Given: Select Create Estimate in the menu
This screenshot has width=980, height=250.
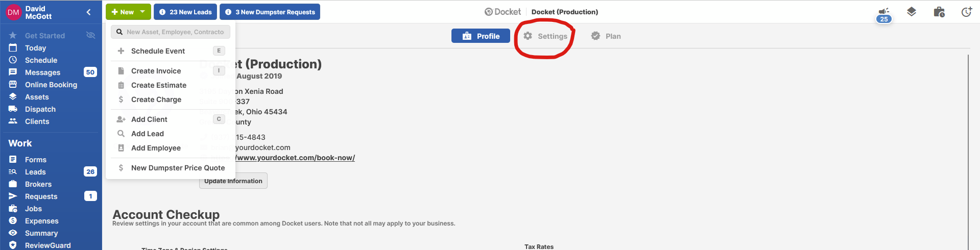Looking at the screenshot, I should 171,85.
